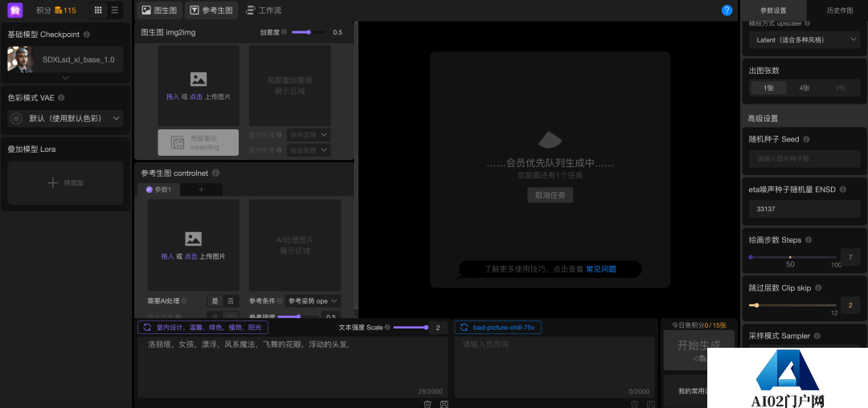Click info icon beside 随机种子 Seed
868x408 pixels.
pos(806,139)
